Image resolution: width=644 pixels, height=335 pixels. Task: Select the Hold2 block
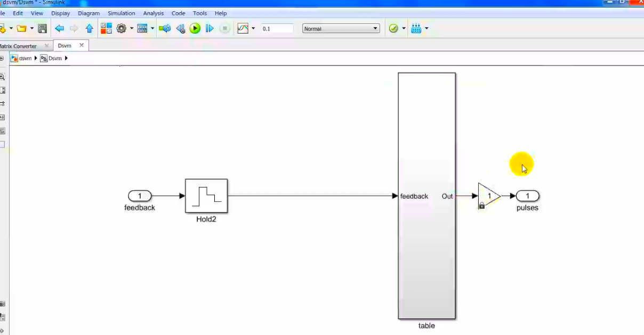point(206,195)
